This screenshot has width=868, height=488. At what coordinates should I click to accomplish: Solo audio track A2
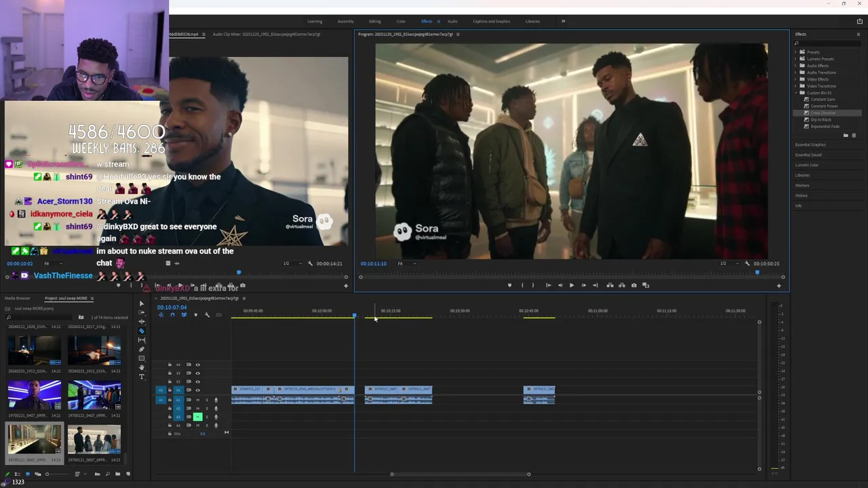click(x=207, y=408)
